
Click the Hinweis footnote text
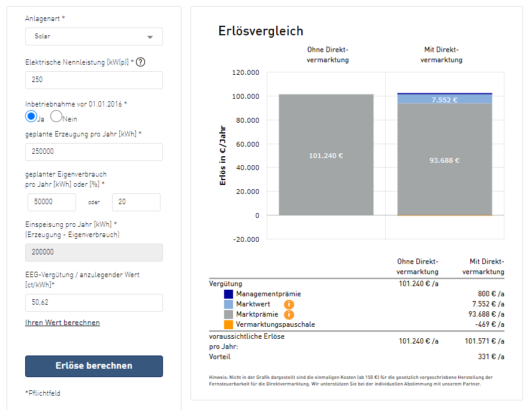(x=351, y=381)
